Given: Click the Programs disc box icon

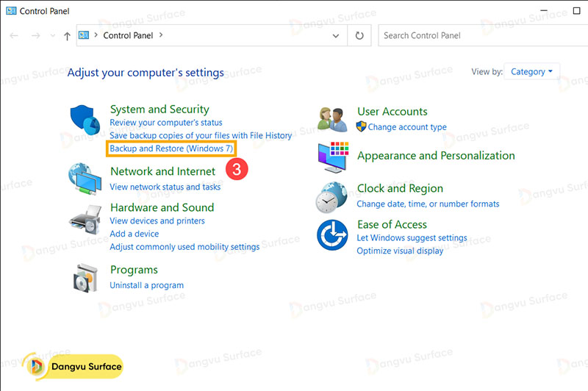Looking at the screenshot, I should [x=85, y=278].
